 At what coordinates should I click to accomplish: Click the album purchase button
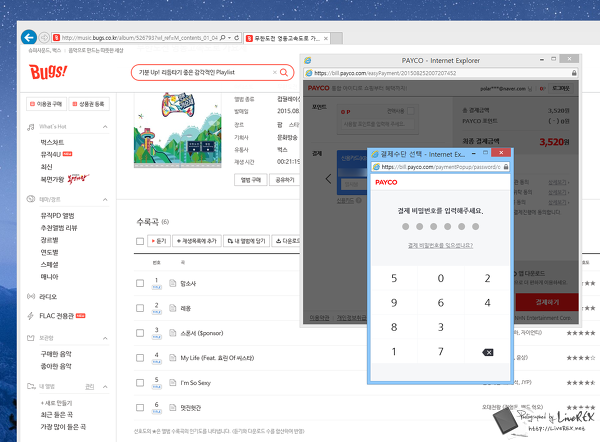click(x=251, y=180)
